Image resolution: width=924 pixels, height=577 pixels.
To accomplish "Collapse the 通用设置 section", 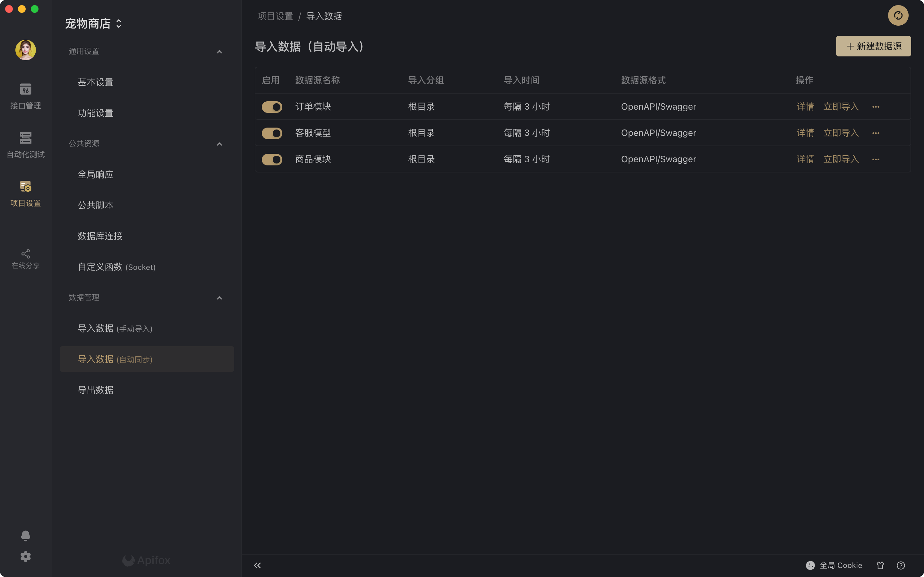I will pos(219,52).
